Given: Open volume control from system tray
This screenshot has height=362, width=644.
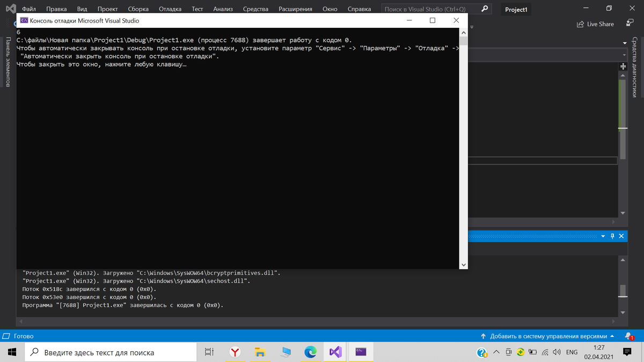Looking at the screenshot, I should pos(555,352).
